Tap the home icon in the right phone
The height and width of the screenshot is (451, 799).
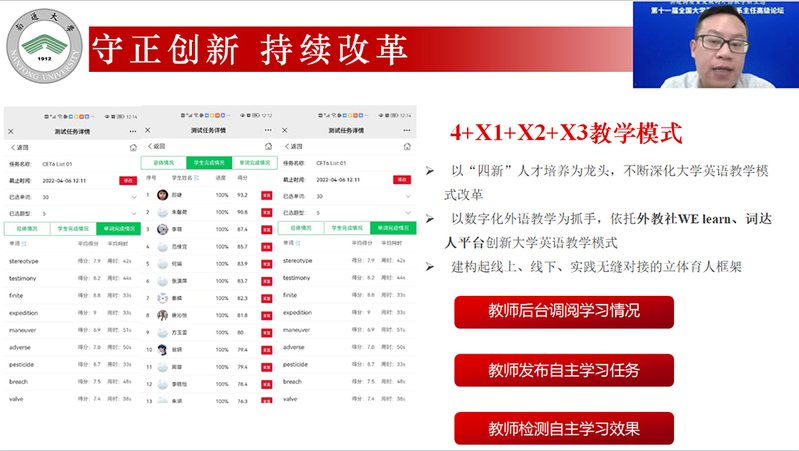406,147
